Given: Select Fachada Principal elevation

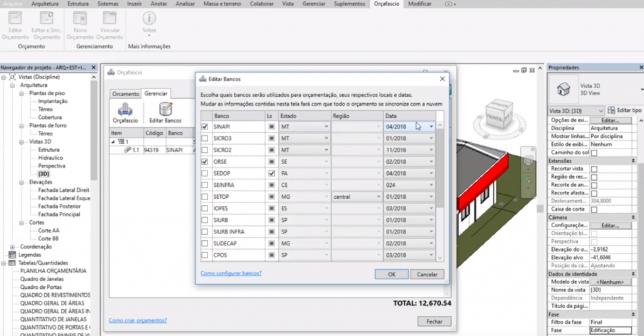Looking at the screenshot, I should point(59,215).
